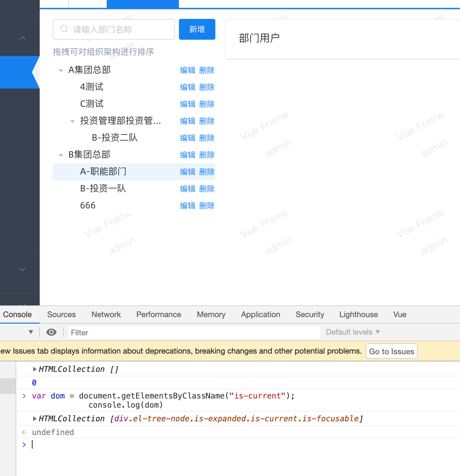Switch to the Sources tab

point(61,315)
